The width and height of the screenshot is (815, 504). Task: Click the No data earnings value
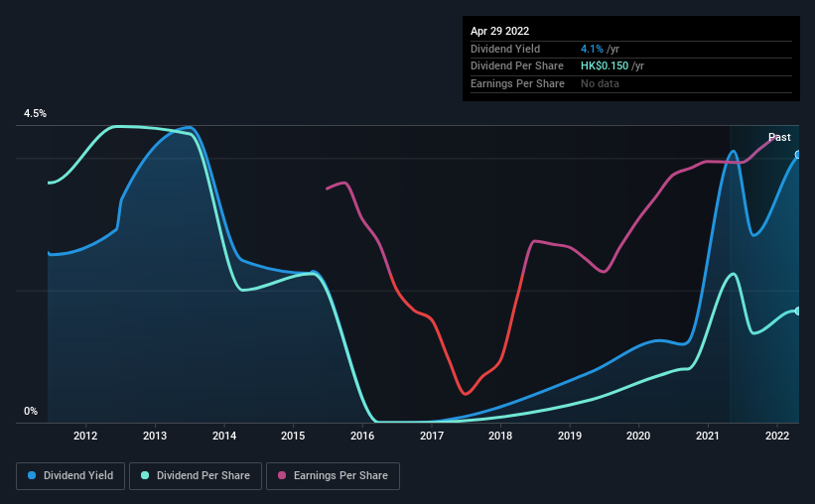click(x=600, y=83)
